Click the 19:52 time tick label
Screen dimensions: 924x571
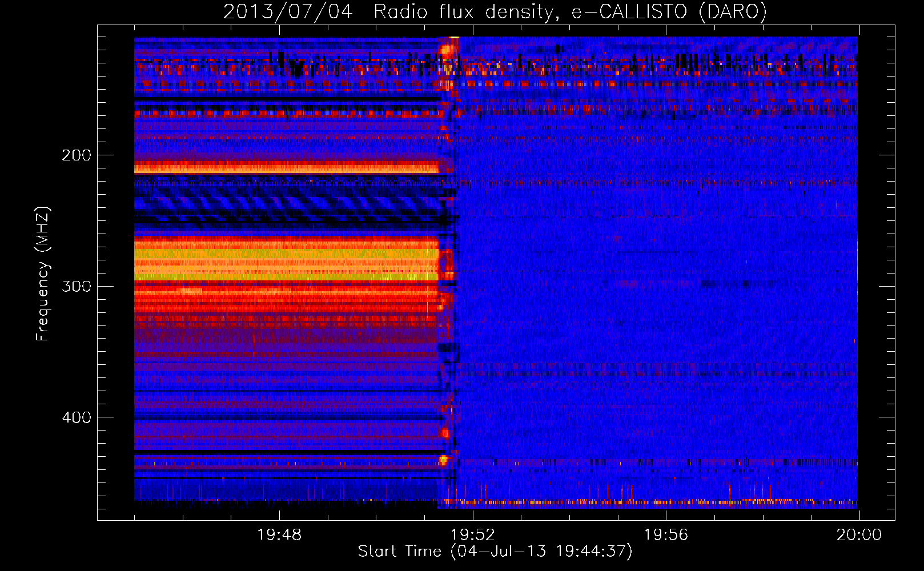pyautogui.click(x=473, y=535)
